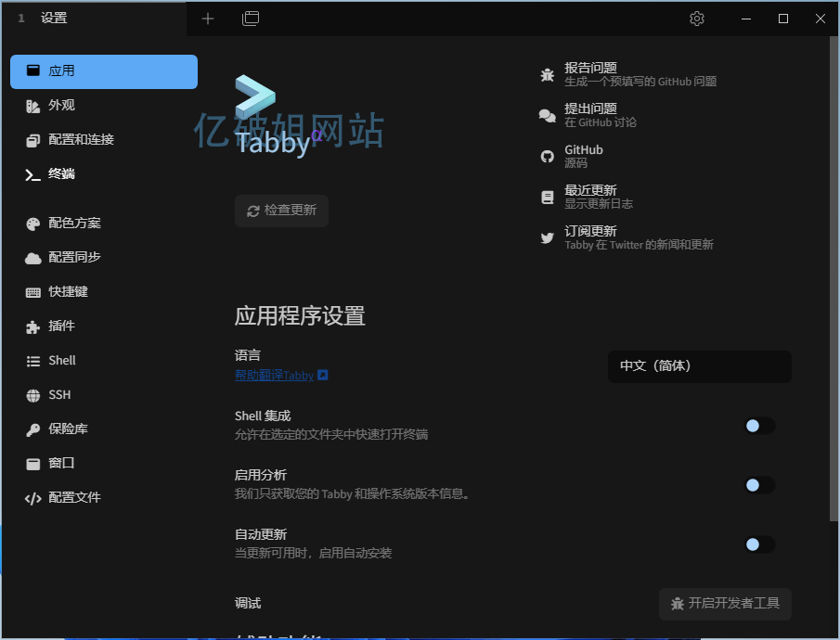Click the 应用程序设置 heading text
Screen dimensions: 840x640
300,315
